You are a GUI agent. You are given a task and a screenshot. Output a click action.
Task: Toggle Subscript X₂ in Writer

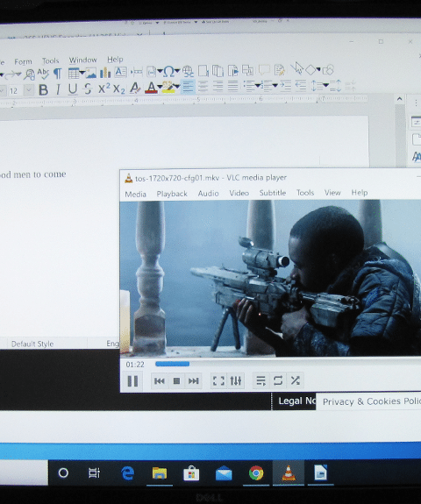[118, 89]
